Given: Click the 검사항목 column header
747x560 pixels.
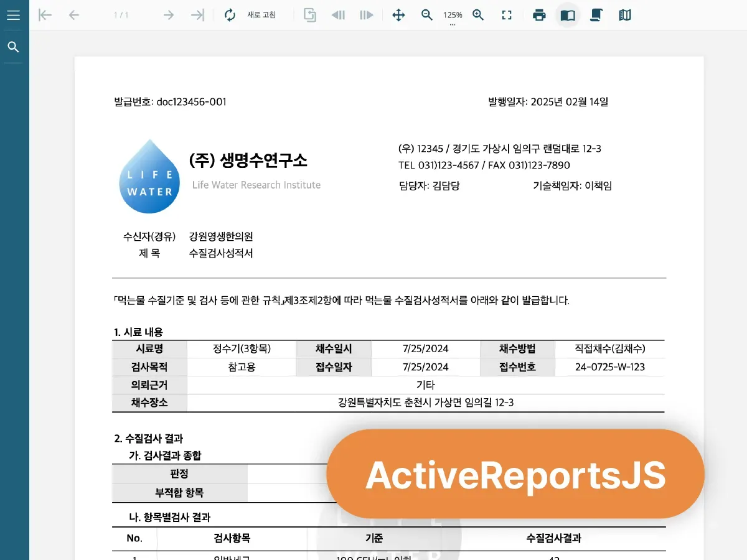Looking at the screenshot, I should pos(232,539).
